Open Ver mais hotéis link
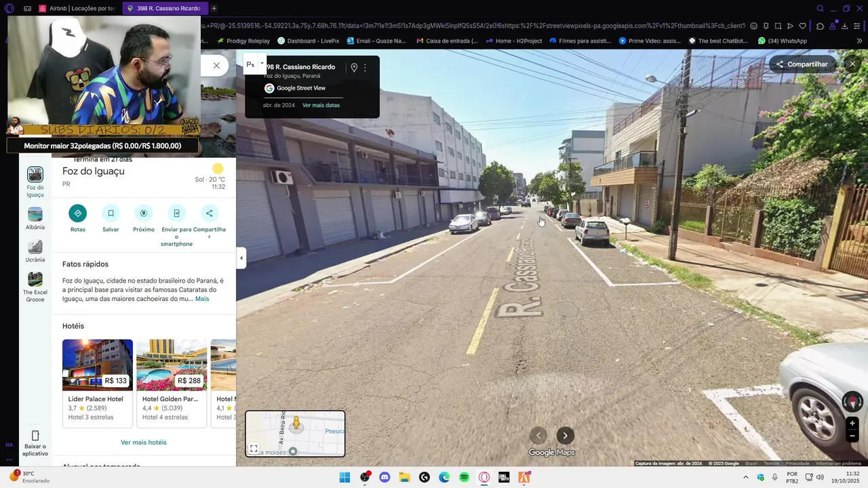 tap(144, 443)
